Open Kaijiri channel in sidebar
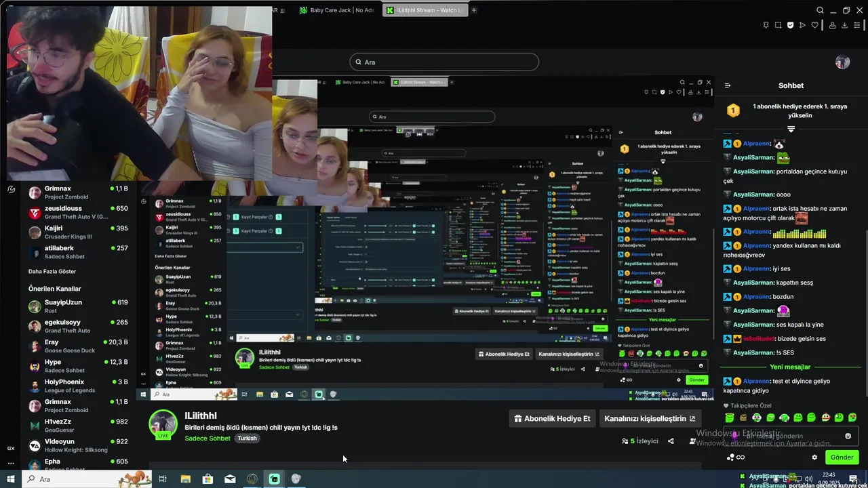Image resolution: width=868 pixels, height=488 pixels. (78, 232)
